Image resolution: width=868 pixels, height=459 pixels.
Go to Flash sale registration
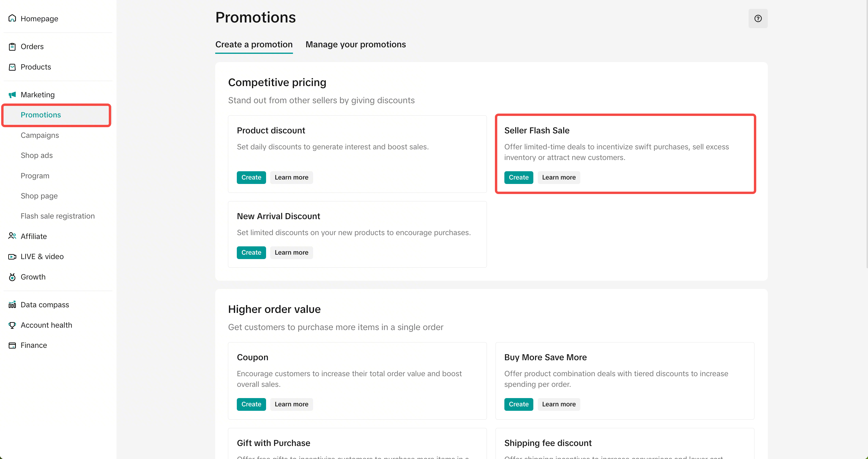coord(58,216)
